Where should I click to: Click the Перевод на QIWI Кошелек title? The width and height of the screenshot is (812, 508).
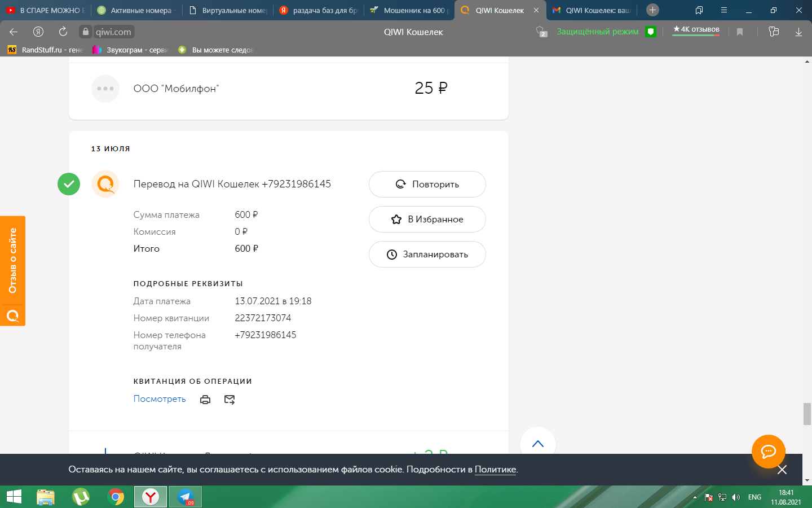pyautogui.click(x=232, y=184)
